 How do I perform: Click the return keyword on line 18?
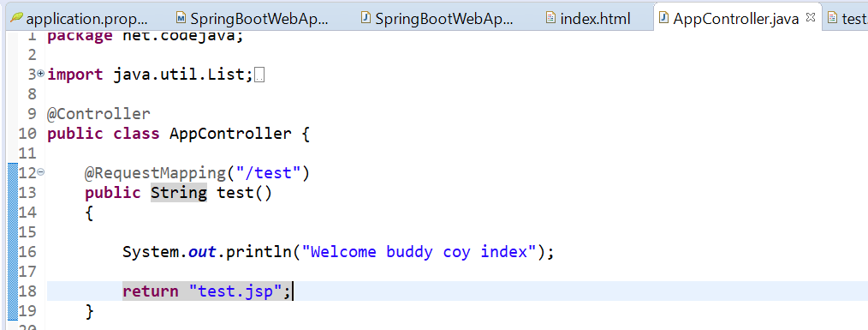click(150, 291)
